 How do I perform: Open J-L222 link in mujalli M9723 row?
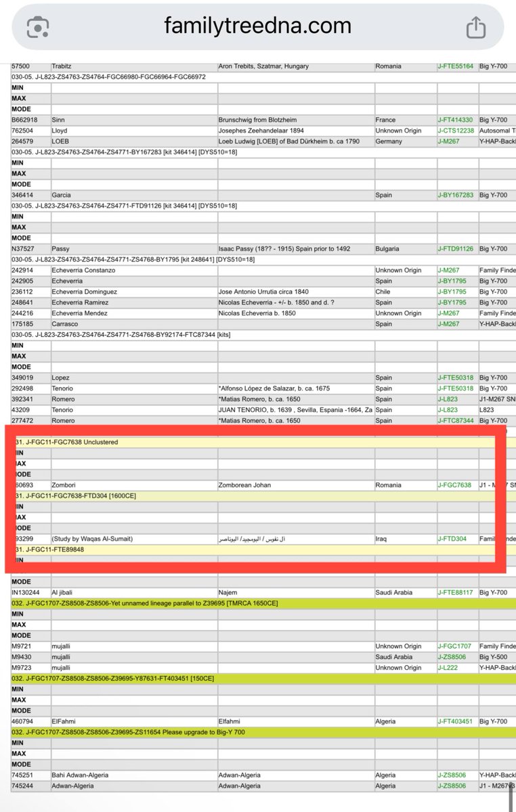(448, 668)
